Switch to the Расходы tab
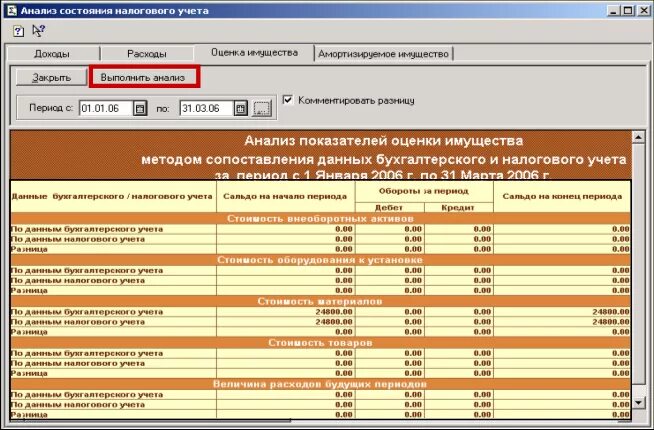This screenshot has width=654, height=430. click(147, 54)
